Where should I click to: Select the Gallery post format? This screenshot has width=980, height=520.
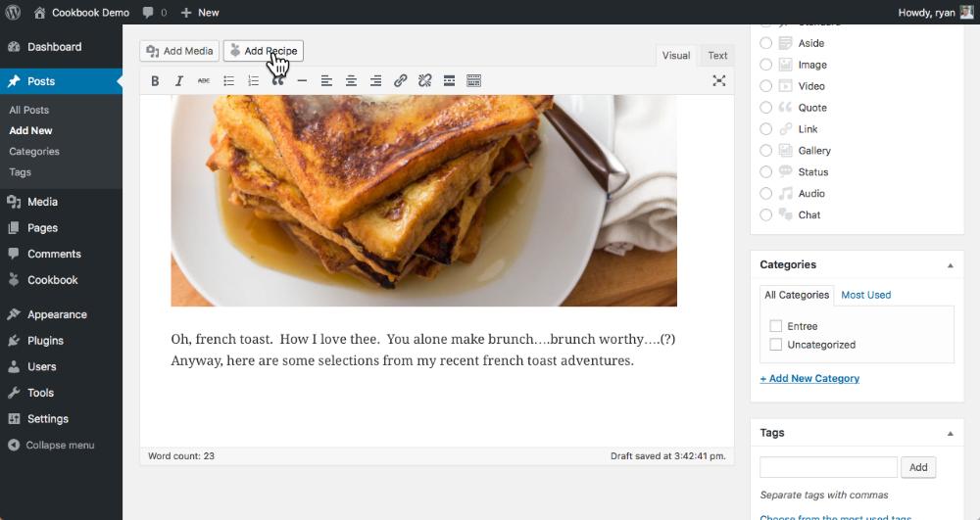(765, 151)
